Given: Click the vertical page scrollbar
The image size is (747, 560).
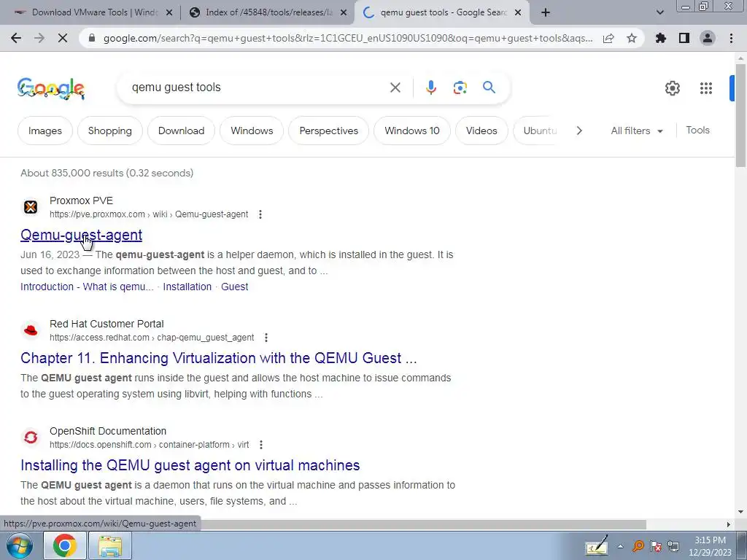Looking at the screenshot, I should [740, 116].
